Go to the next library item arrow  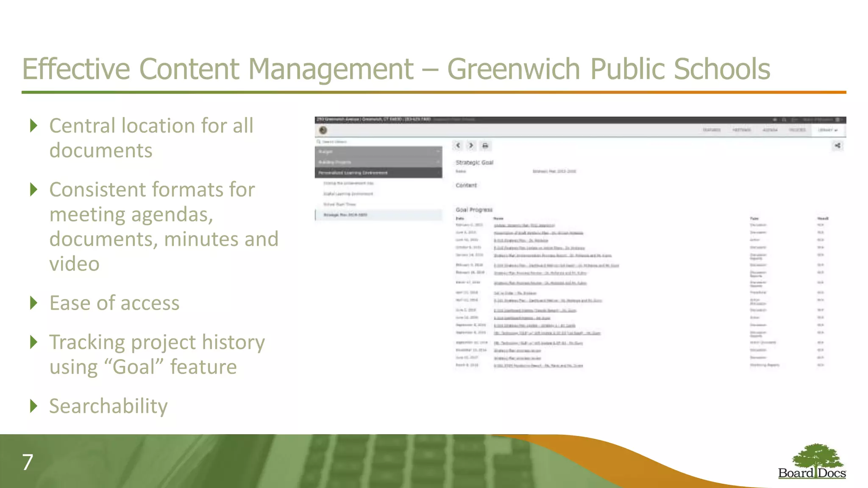coord(471,146)
